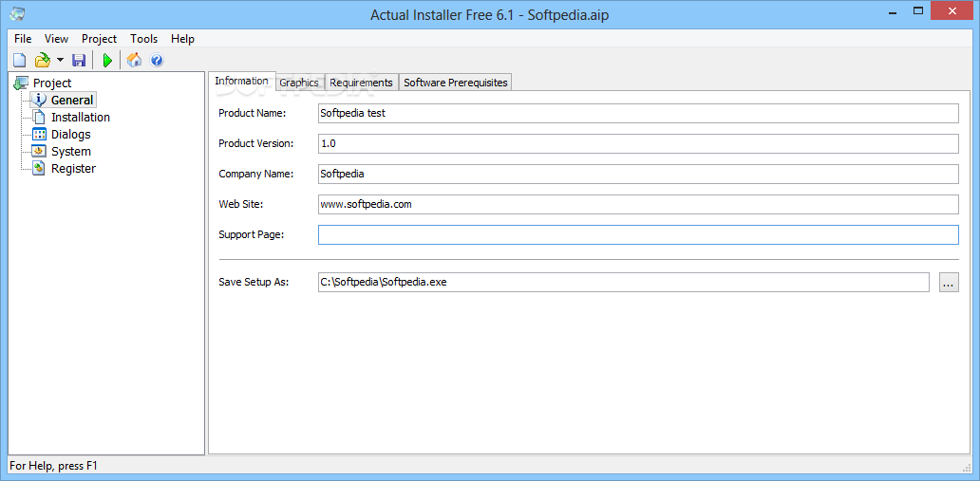Open the Help menu
Viewport: 980px width, 481px height.
[182, 39]
